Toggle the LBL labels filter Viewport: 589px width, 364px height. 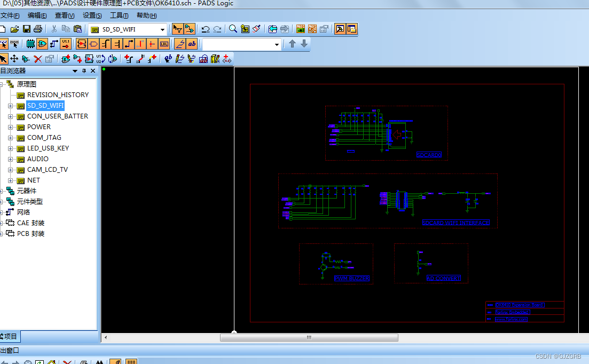tap(164, 44)
